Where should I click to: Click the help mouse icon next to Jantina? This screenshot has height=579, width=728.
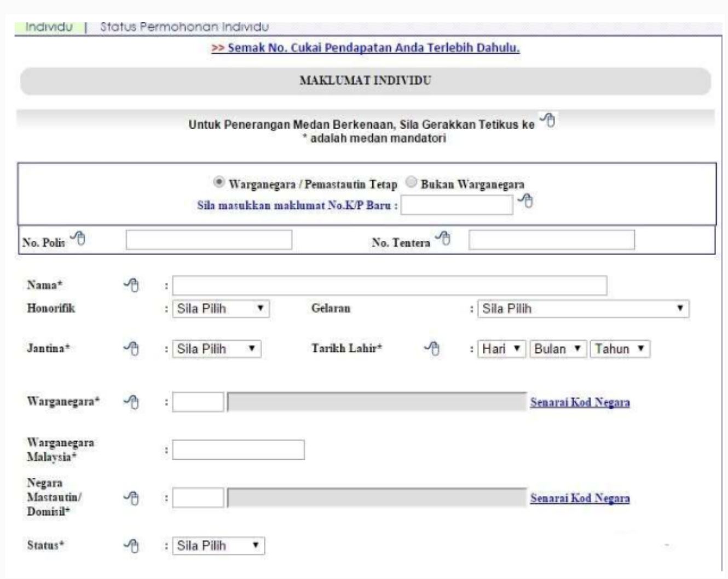tap(131, 349)
